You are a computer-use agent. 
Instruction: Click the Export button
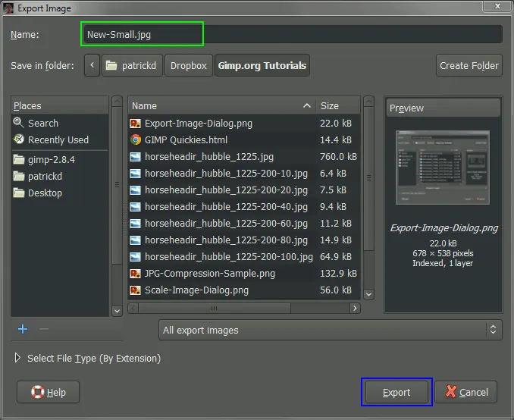click(x=396, y=392)
